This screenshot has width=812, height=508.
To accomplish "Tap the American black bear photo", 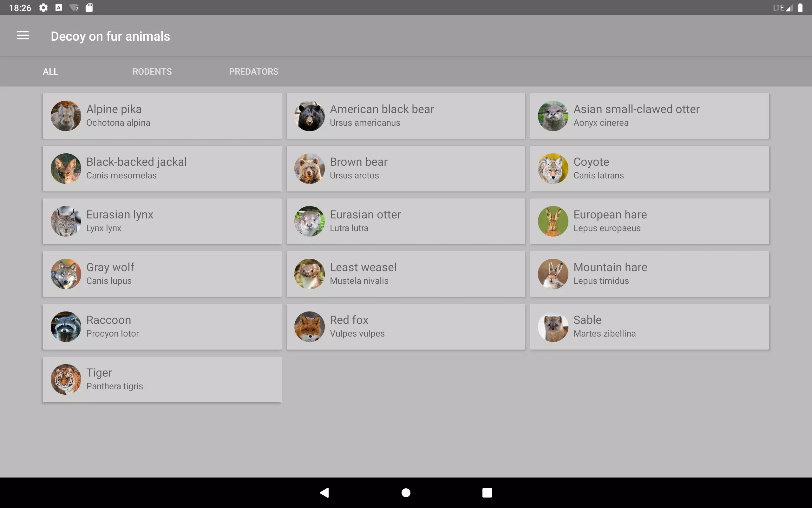I will click(x=309, y=116).
